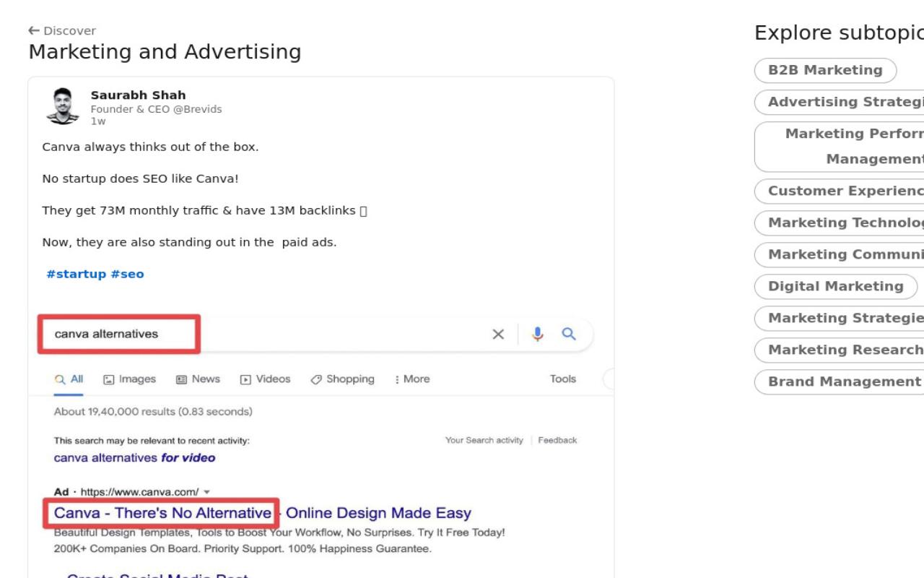Image resolution: width=924 pixels, height=578 pixels.
Task: Click the 'Founder & CEO @Brevids' text
Action: [156, 109]
